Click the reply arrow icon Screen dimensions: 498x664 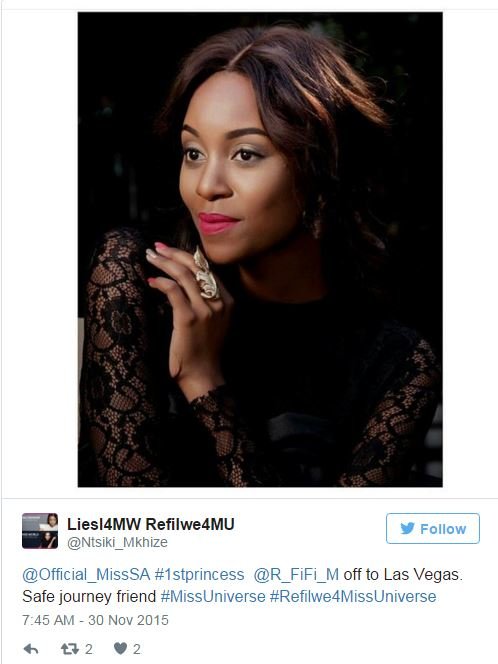31,649
